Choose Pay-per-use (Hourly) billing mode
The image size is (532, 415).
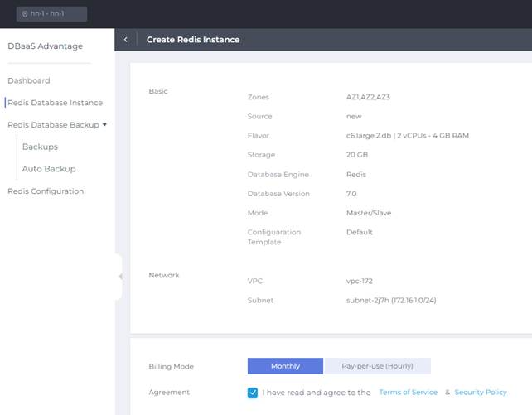[x=377, y=366]
